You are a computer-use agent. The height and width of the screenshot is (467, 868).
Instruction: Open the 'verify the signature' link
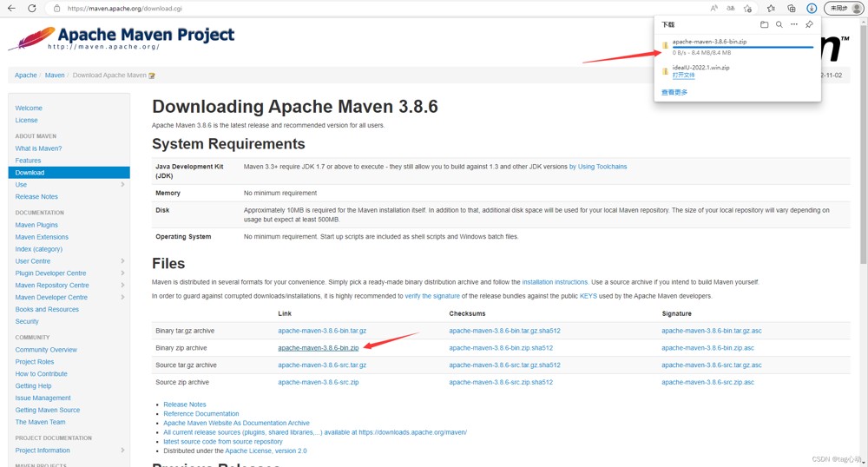point(432,296)
